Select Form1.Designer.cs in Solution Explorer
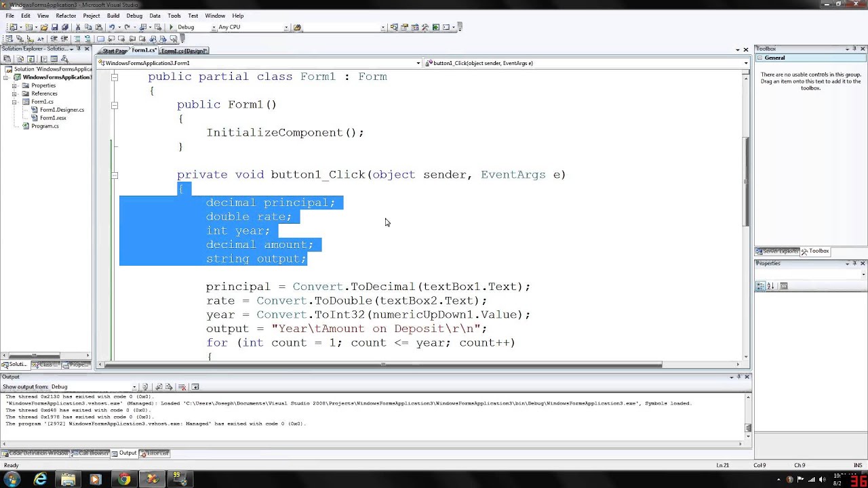 pos(62,110)
